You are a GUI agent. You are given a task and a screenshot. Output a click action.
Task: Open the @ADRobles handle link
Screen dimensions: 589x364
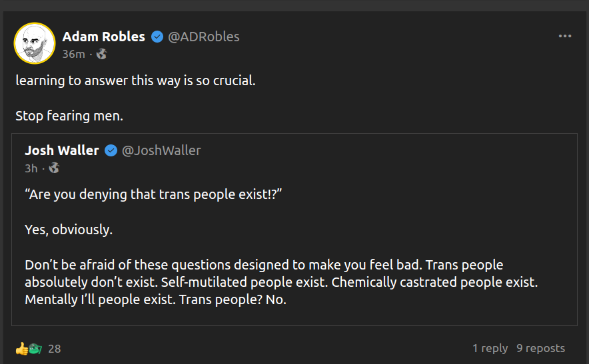(204, 37)
